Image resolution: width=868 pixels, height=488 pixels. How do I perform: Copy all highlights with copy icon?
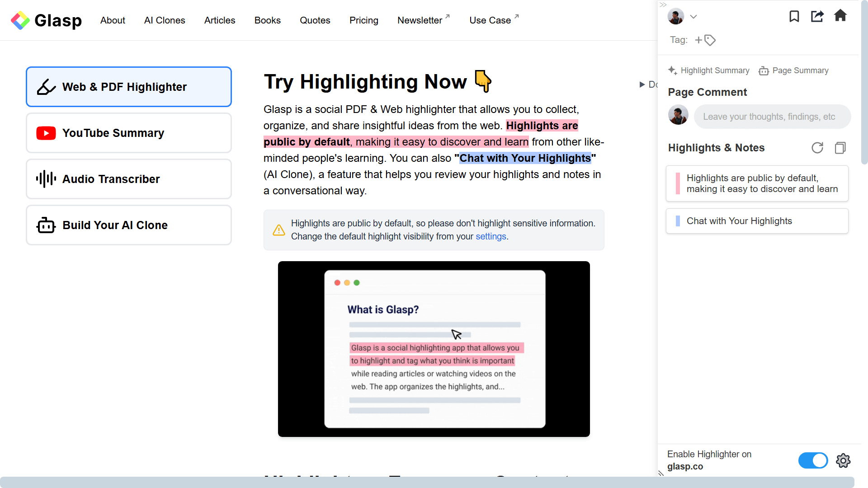(x=840, y=148)
